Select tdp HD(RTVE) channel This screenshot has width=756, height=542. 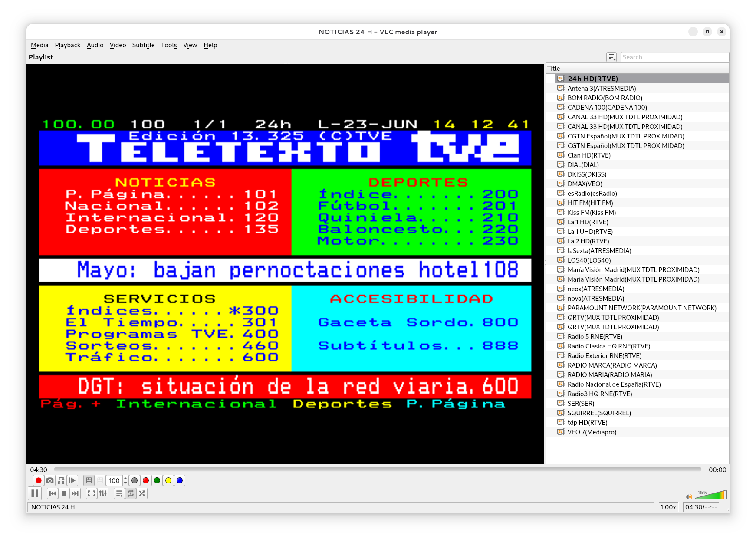pyautogui.click(x=642, y=422)
